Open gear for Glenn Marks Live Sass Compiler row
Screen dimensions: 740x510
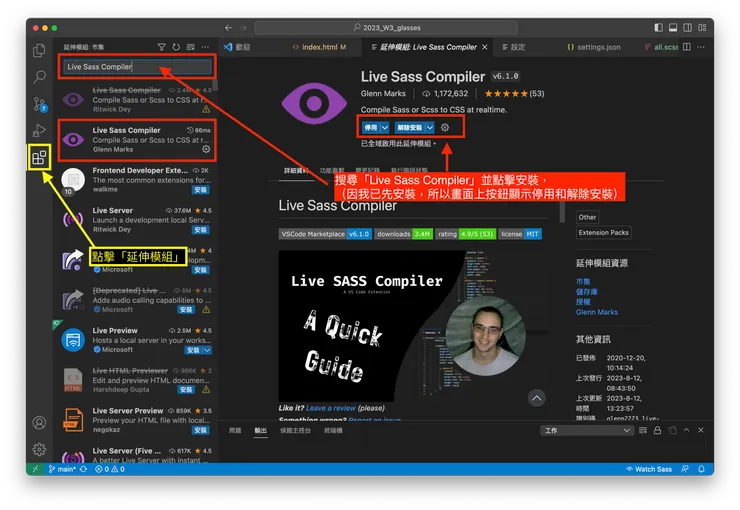point(206,149)
